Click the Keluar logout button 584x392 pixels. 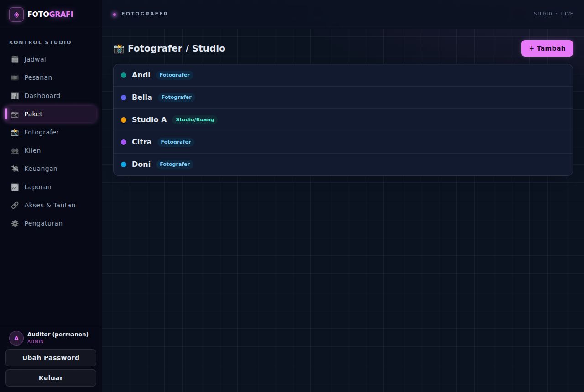point(51,378)
